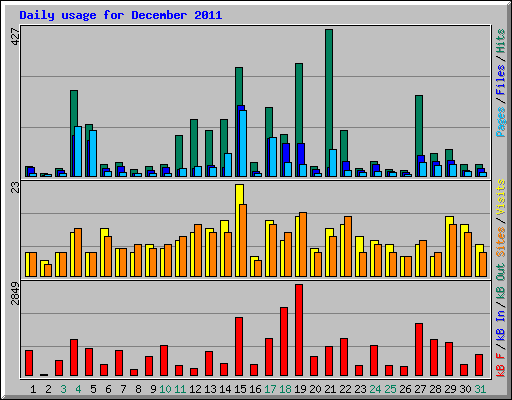Click the cyan Pages bar for day 17
The height and width of the screenshot is (400, 512).
click(x=273, y=157)
